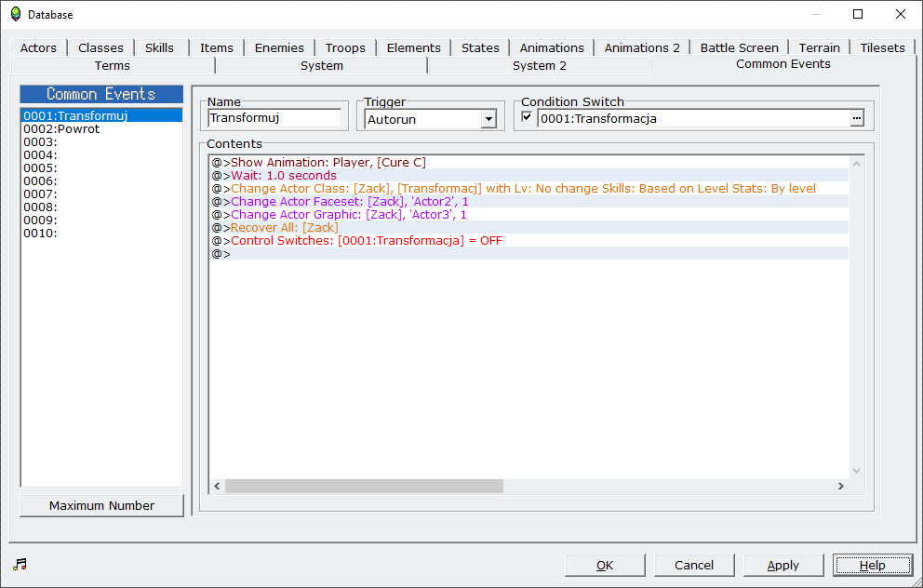This screenshot has width=923, height=588.
Task: Select the Change Actor Graphic command
Action: [529, 214]
